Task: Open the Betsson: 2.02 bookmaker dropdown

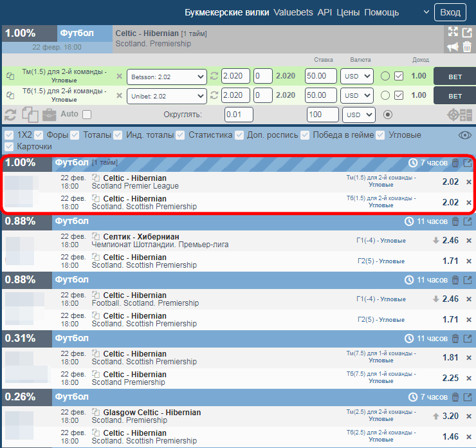Action: [x=167, y=77]
